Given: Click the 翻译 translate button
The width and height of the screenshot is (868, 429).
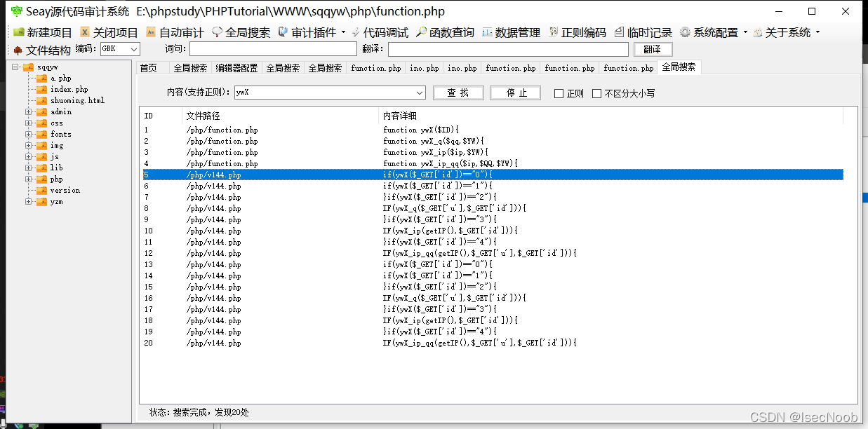Looking at the screenshot, I should [653, 49].
